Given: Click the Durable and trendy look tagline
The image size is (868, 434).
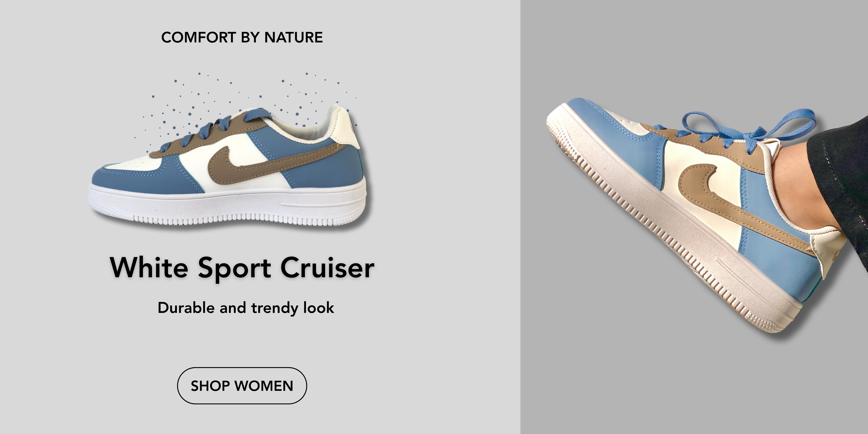Looking at the screenshot, I should [x=246, y=308].
